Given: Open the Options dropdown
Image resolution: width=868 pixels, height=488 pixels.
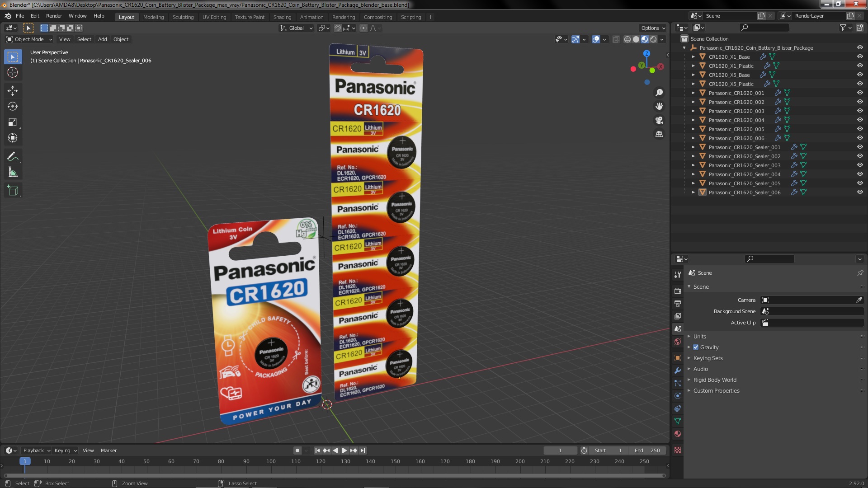Looking at the screenshot, I should pyautogui.click(x=653, y=28).
